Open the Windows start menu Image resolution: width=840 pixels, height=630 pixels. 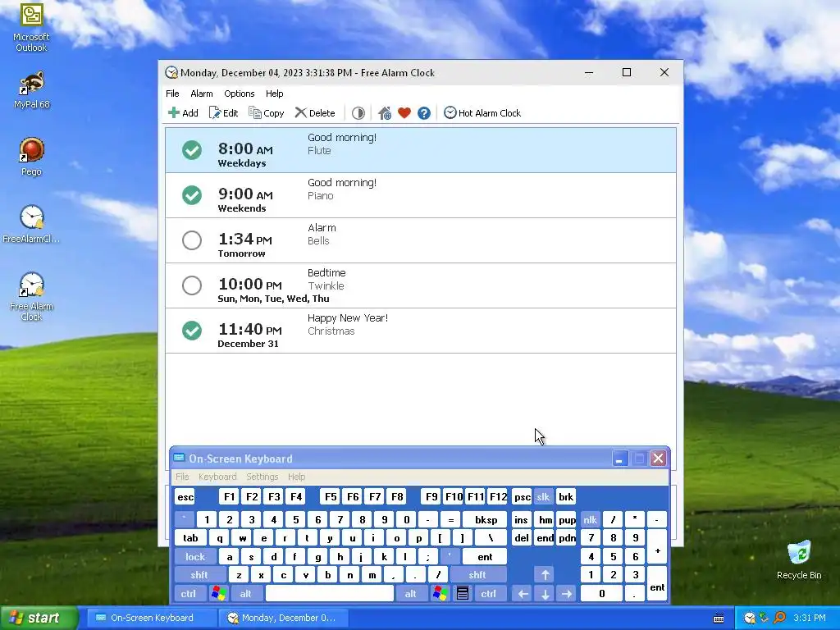tap(39, 619)
